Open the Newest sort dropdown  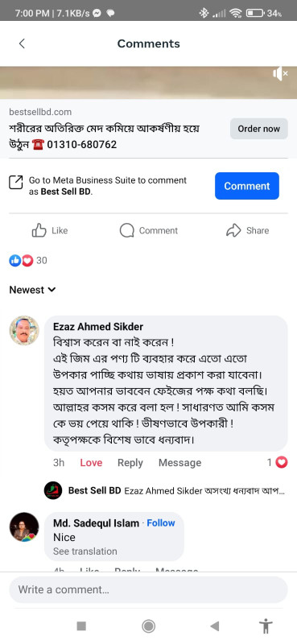click(32, 290)
